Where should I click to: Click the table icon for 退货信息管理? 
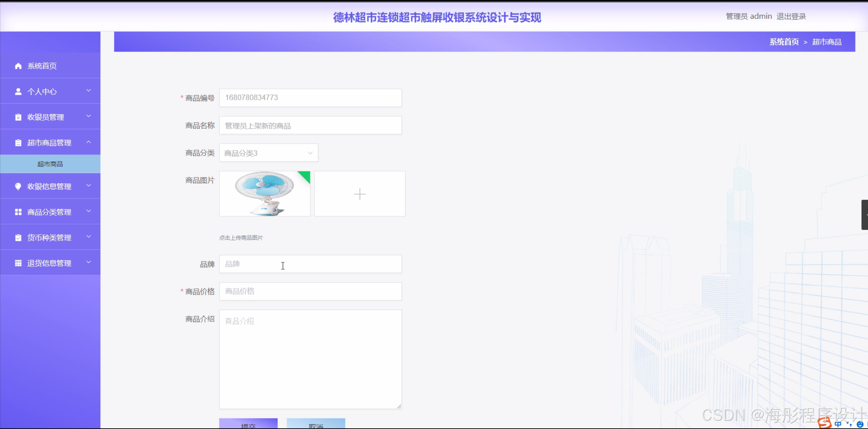click(x=18, y=263)
